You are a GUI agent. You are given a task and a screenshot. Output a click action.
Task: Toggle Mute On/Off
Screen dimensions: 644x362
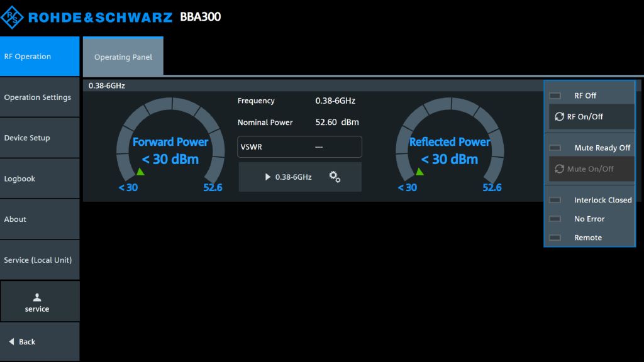[x=582, y=169]
